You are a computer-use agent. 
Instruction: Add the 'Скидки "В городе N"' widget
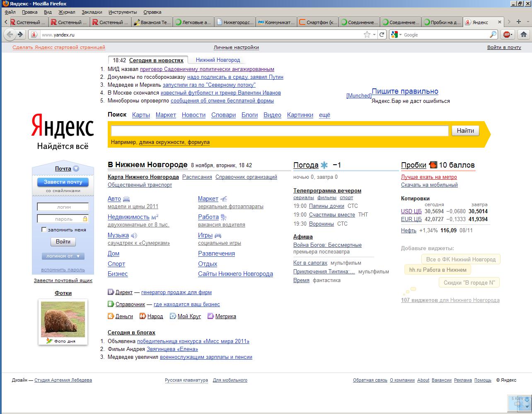coord(469,282)
